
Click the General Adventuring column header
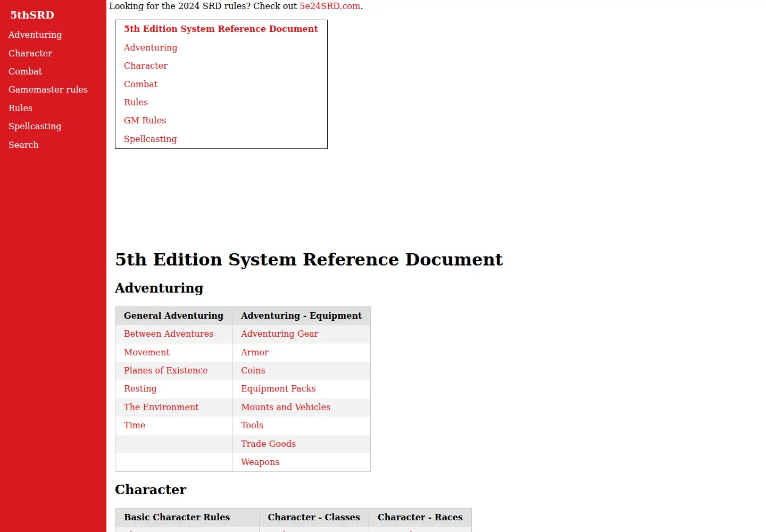point(173,315)
